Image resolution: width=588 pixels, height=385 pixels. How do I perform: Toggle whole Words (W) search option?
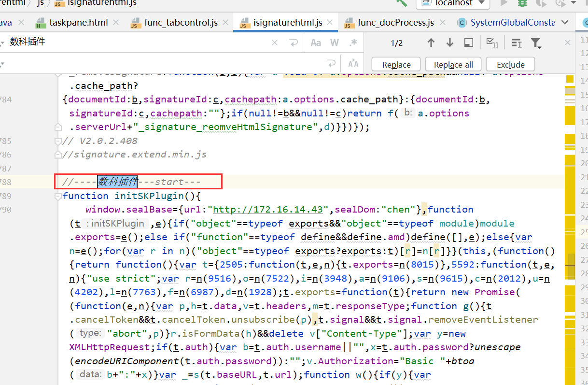tap(335, 43)
